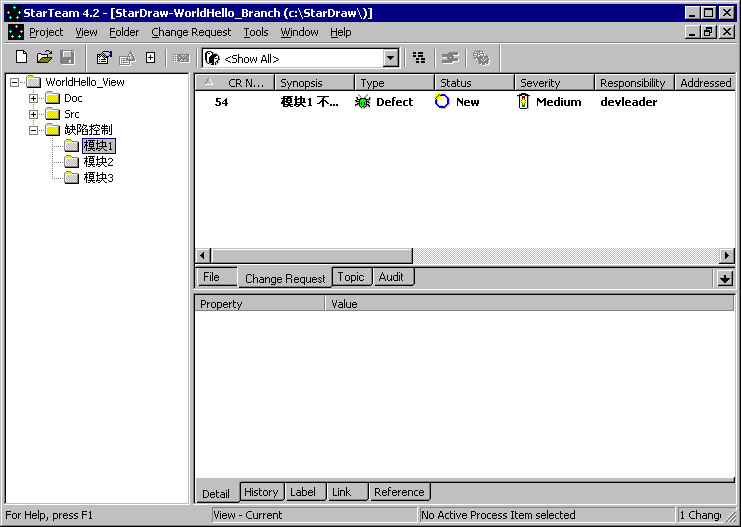
Task: Sort by the Status column header
Action: 474,83
